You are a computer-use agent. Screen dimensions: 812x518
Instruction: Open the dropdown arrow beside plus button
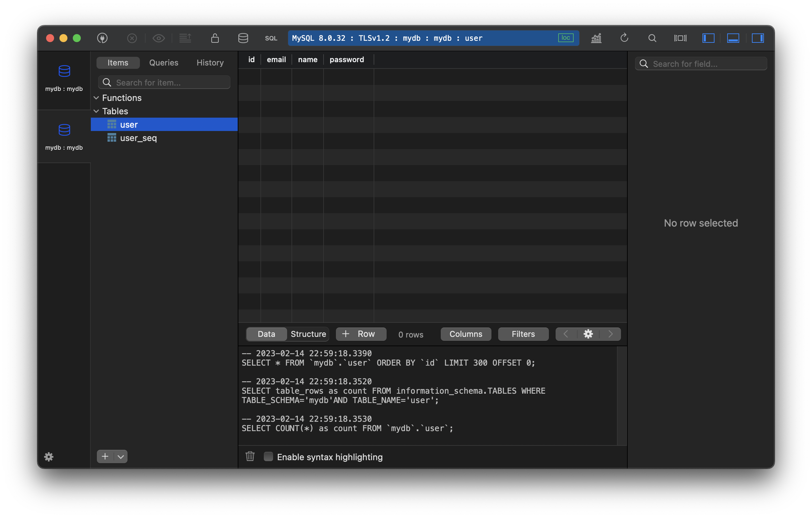[121, 457]
